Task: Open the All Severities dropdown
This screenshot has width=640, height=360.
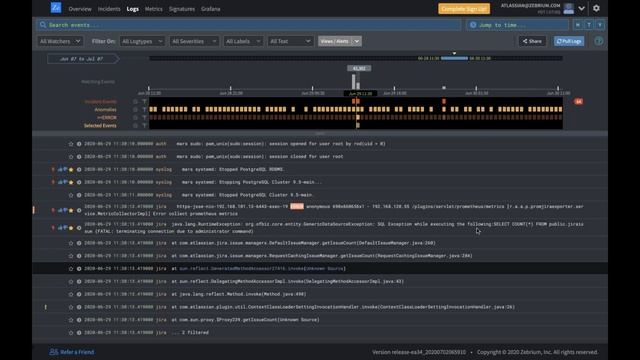Action: tap(194, 41)
